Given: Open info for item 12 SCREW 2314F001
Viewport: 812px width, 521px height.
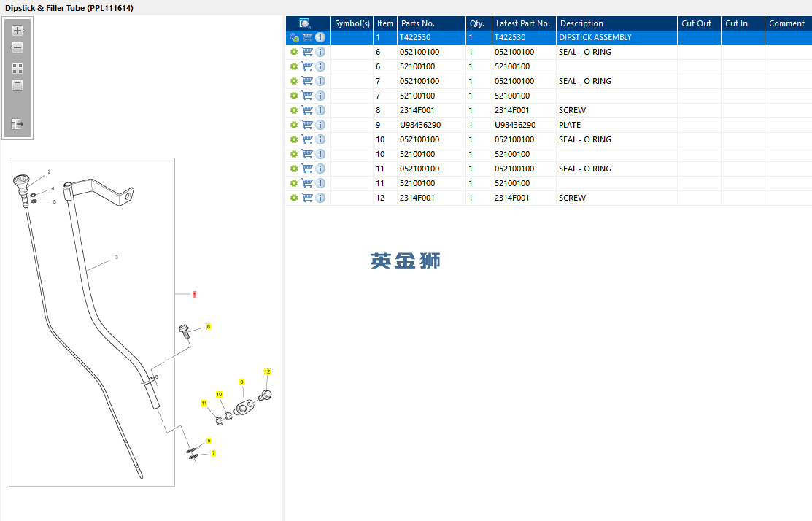Looking at the screenshot, I should click(320, 198).
